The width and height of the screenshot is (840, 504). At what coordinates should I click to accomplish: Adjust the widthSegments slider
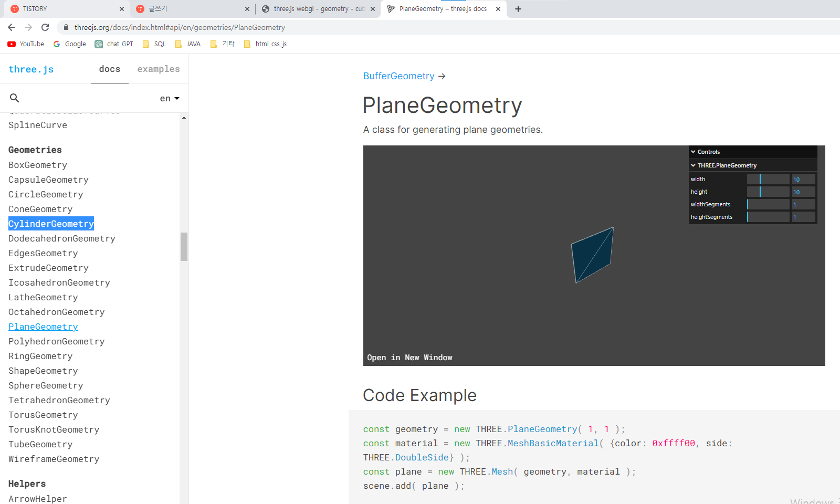[x=768, y=204]
